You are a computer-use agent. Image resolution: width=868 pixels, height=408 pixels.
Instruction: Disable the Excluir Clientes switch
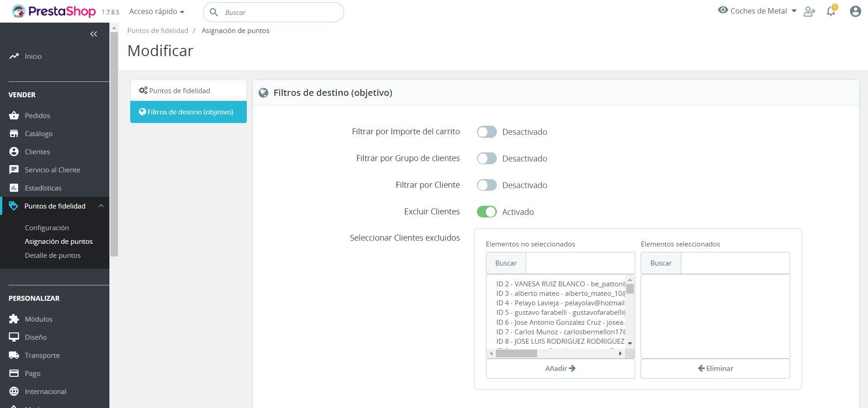(486, 212)
